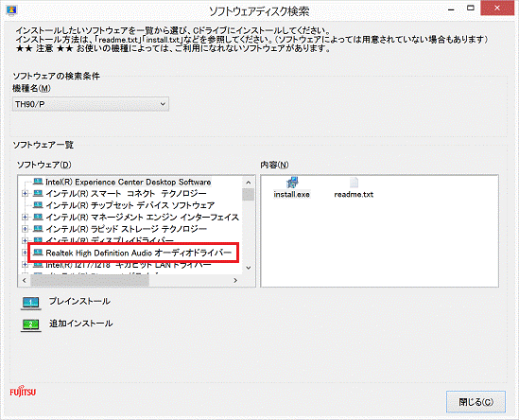The height and width of the screenshot is (420, 519).
Task: Maximize the ソフトウェアディスク検索 window
Action: 471,8
